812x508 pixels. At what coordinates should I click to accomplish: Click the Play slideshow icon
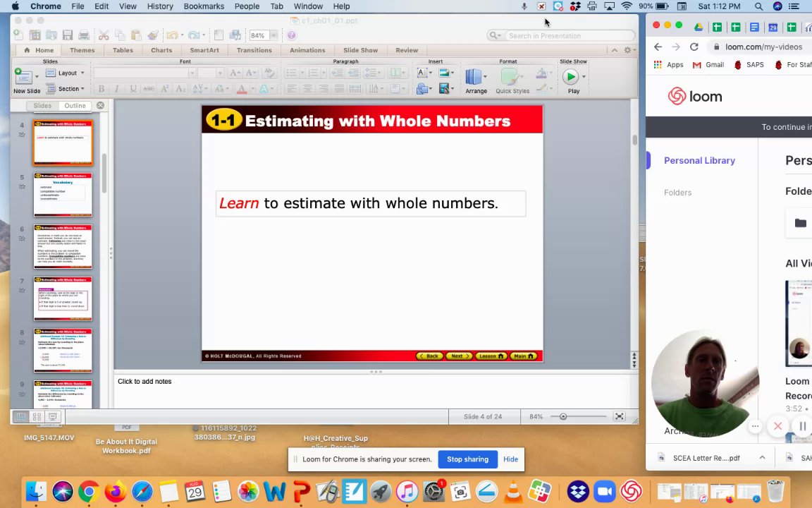570,77
